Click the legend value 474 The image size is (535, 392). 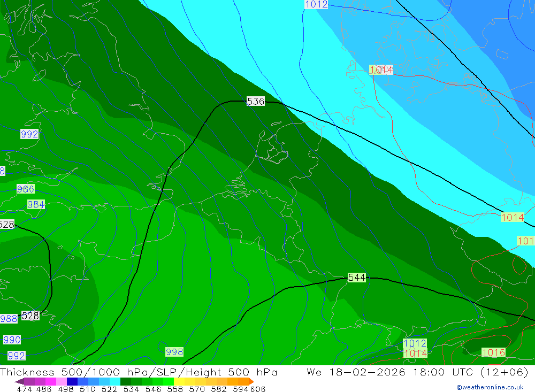(24, 389)
